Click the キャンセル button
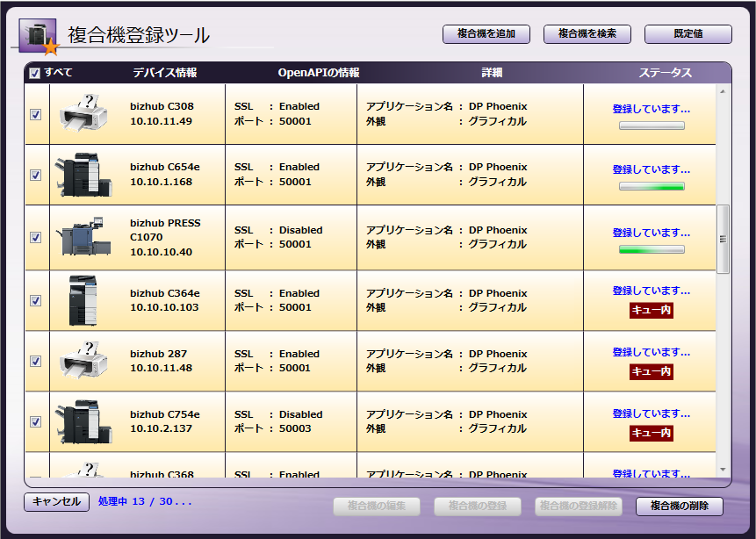The image size is (756, 539). coord(56,502)
